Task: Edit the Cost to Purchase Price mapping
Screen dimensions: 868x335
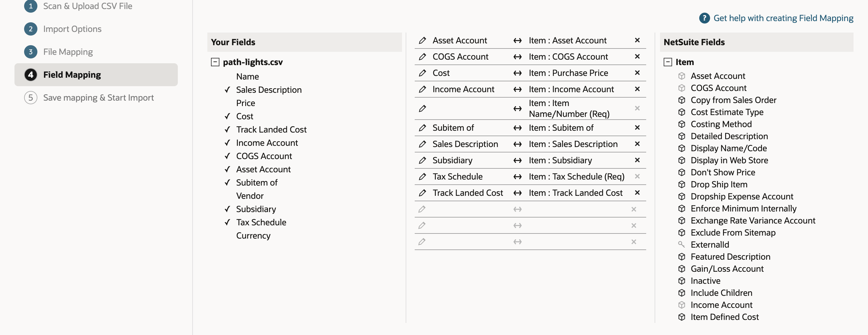Action: 422,73
